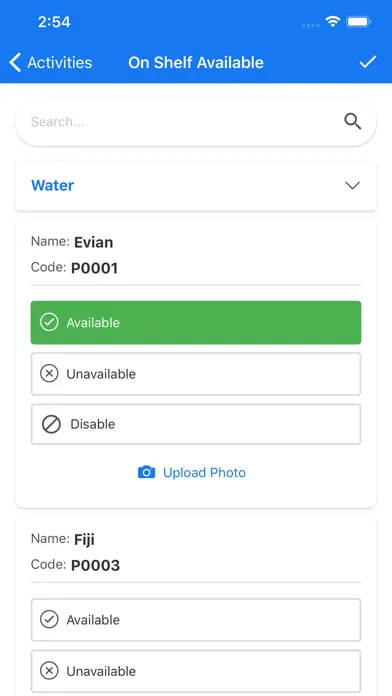
Task: Click the Upload Photo link
Action: 204,472
